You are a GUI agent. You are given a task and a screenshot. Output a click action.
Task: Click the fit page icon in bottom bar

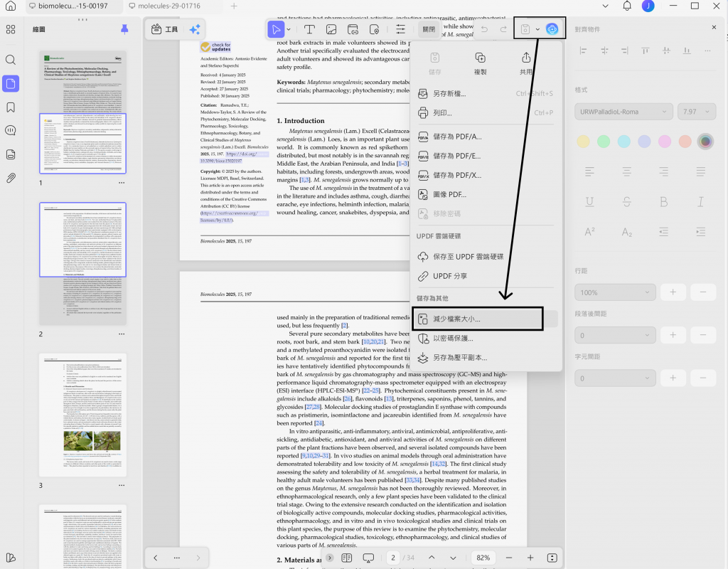(x=552, y=558)
